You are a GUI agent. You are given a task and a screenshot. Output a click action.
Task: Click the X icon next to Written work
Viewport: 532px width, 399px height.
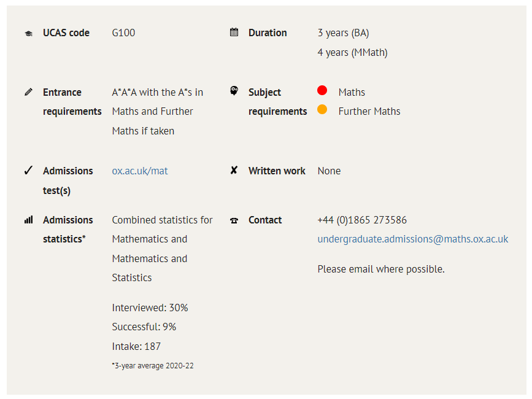234,170
